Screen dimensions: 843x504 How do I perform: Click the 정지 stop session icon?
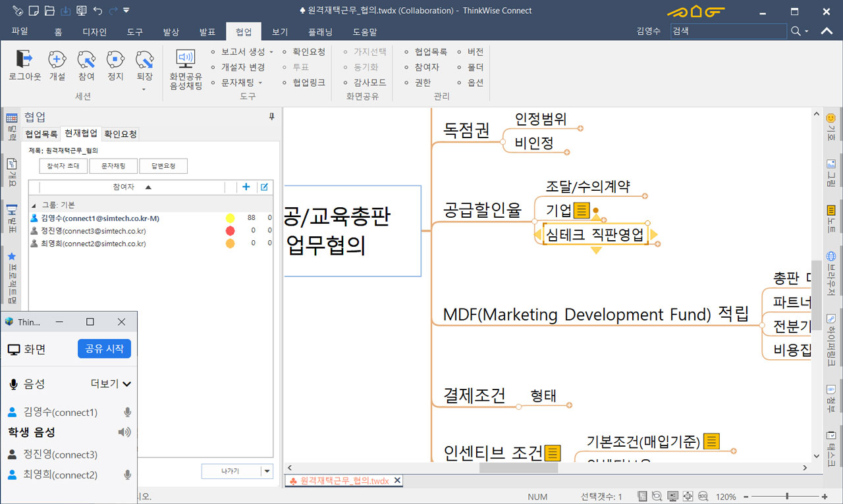(x=115, y=60)
